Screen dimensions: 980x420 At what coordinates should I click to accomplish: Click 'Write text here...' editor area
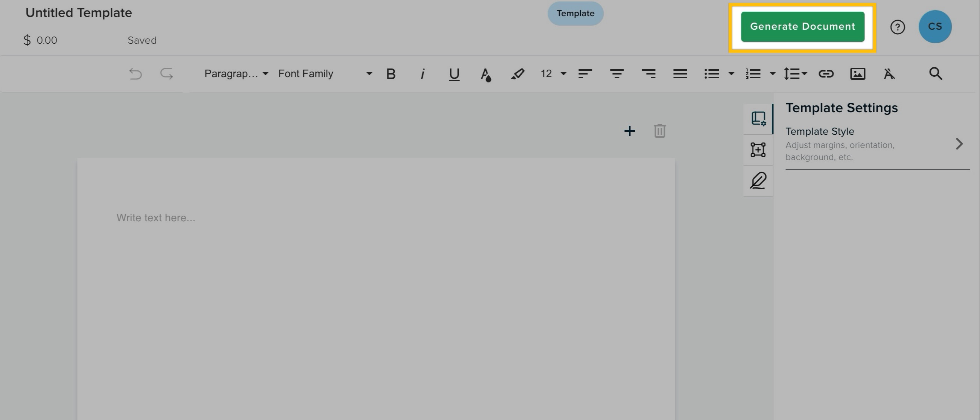click(x=155, y=218)
